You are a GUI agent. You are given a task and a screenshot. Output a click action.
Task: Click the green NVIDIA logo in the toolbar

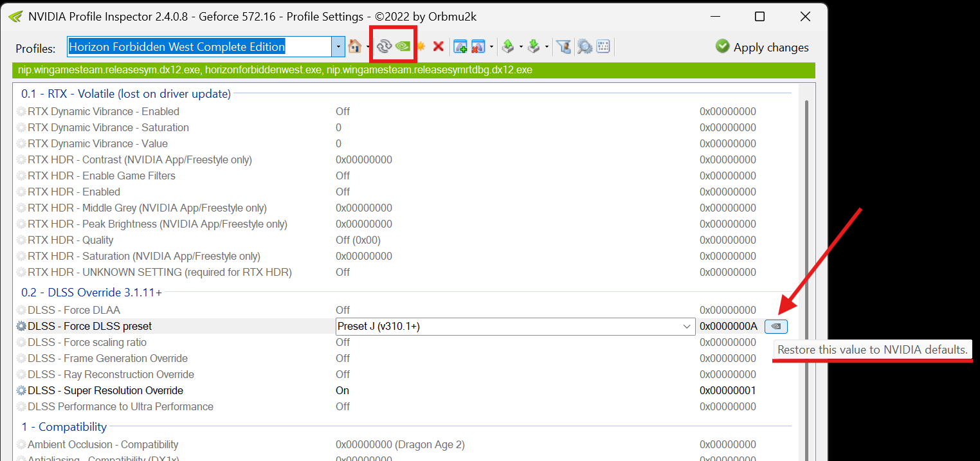403,46
